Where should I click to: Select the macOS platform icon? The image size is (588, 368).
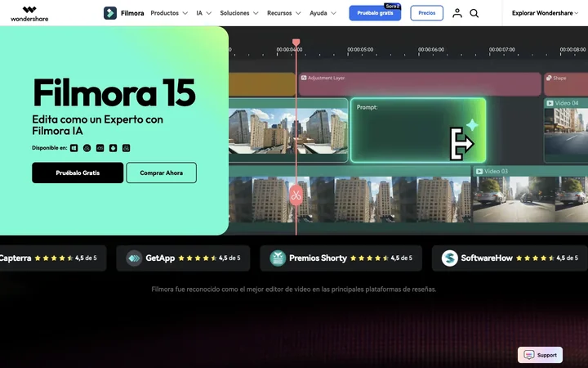pos(87,148)
